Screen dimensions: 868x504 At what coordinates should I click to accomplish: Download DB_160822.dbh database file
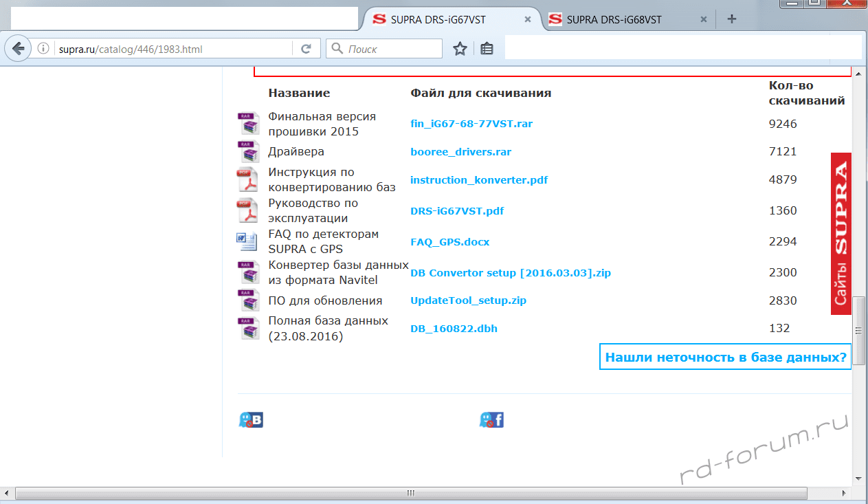point(454,329)
